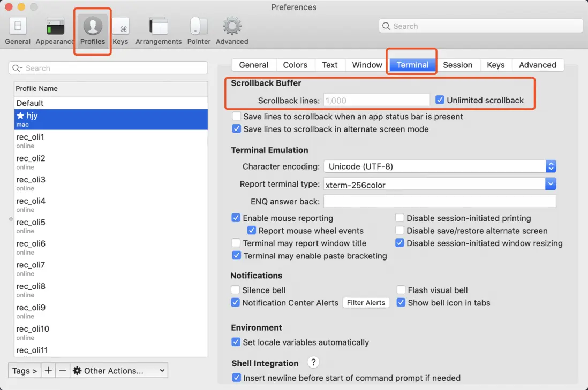Select the rec_oli9 profile
Image resolution: width=588 pixels, height=390 pixels.
pos(111,312)
